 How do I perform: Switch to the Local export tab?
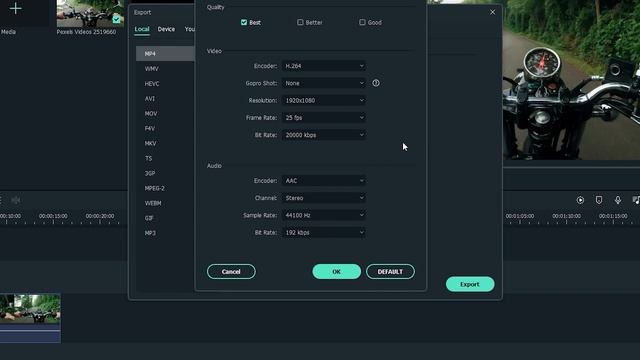click(x=142, y=29)
